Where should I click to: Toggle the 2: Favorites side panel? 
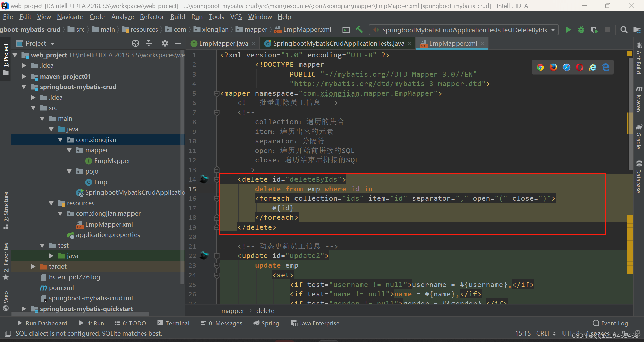[x=6, y=261]
